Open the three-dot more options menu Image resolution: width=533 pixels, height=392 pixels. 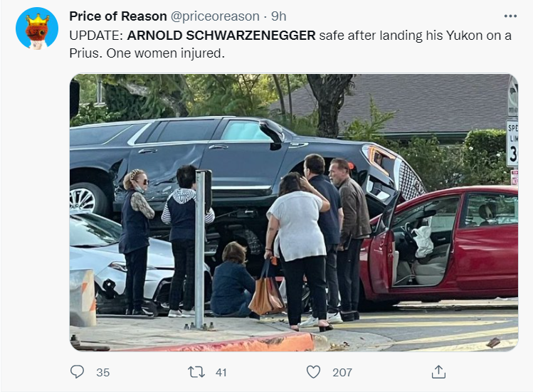pos(510,16)
